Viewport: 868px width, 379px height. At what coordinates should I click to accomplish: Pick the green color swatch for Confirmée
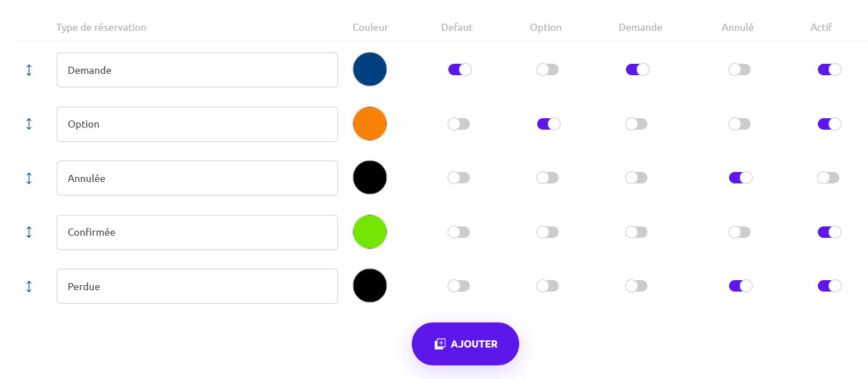(370, 232)
